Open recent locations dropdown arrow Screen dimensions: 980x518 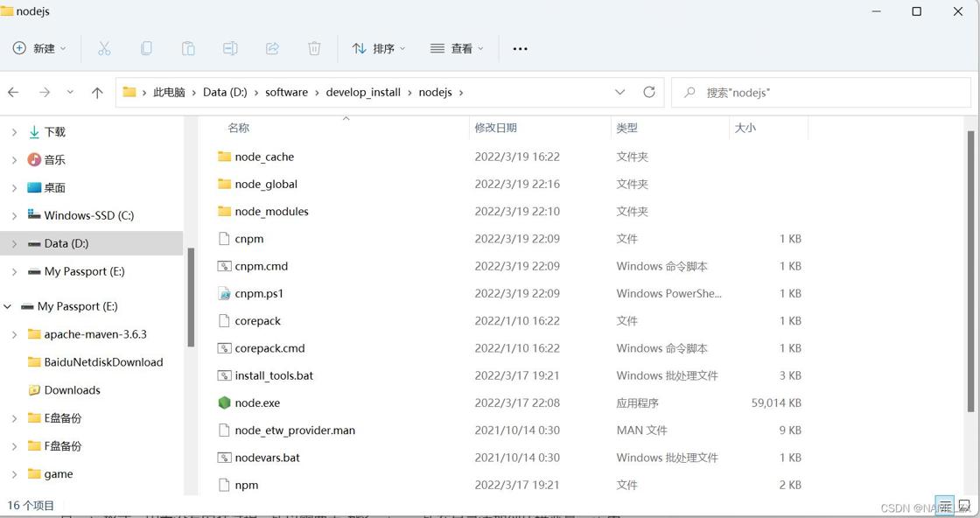[70, 93]
